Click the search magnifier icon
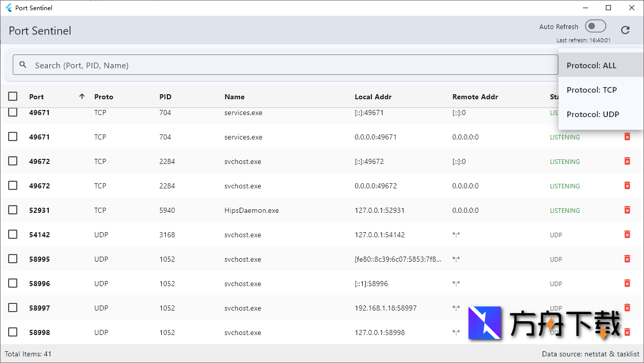Screen dimensions: 644x363 point(23,65)
